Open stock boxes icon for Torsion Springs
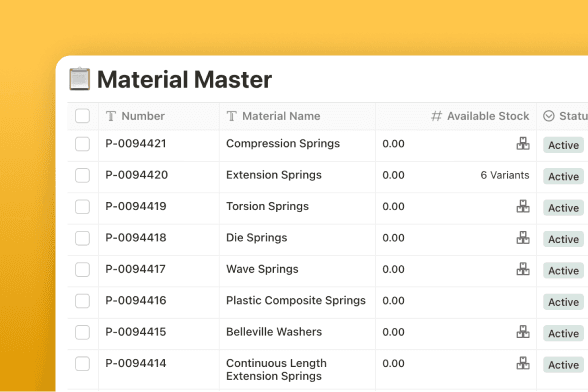The height and width of the screenshot is (392, 588). tap(523, 206)
